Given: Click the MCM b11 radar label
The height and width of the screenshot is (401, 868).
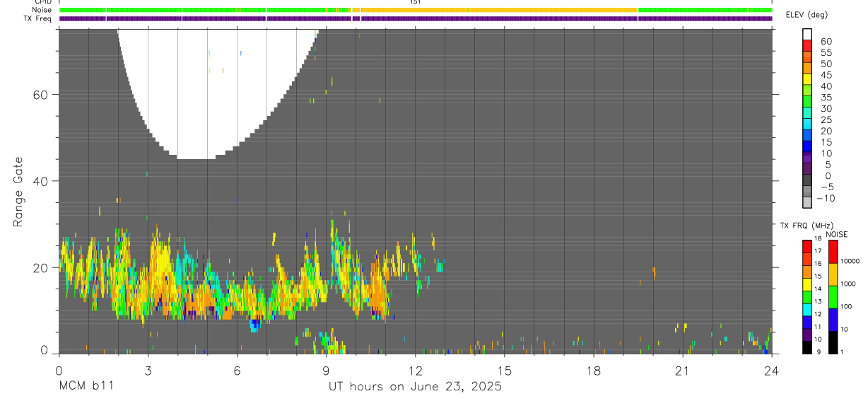Looking at the screenshot, I should 86,386.
